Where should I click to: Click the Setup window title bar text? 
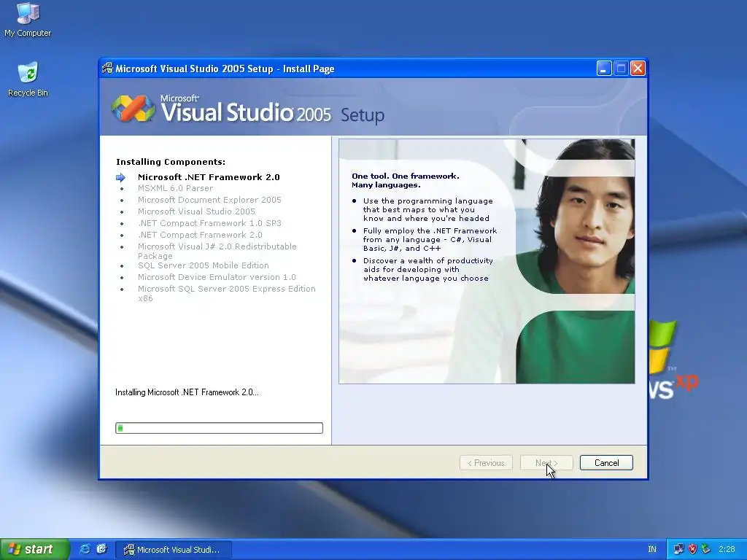tap(225, 69)
